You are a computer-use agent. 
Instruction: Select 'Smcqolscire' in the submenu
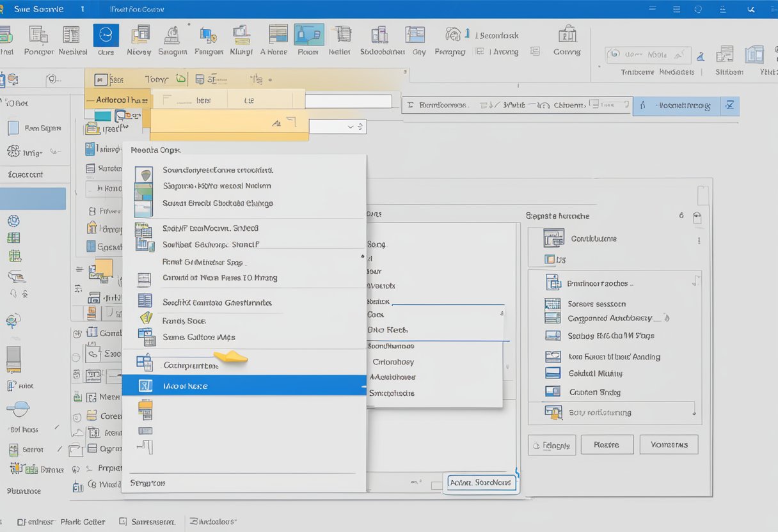(x=392, y=393)
